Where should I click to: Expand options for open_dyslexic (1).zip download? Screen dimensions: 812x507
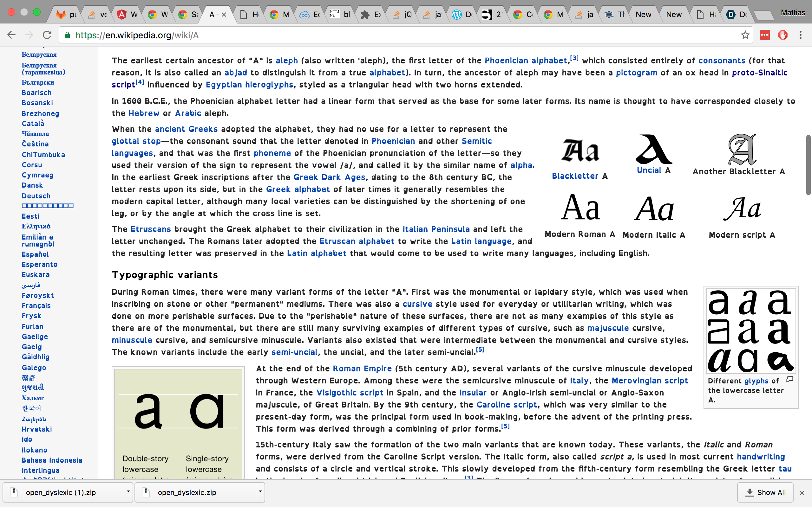click(x=128, y=492)
